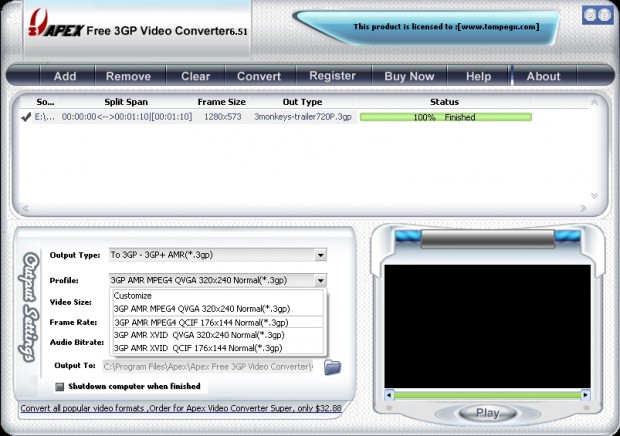Open the output folder browse icon
620x436 pixels.
tap(333, 367)
